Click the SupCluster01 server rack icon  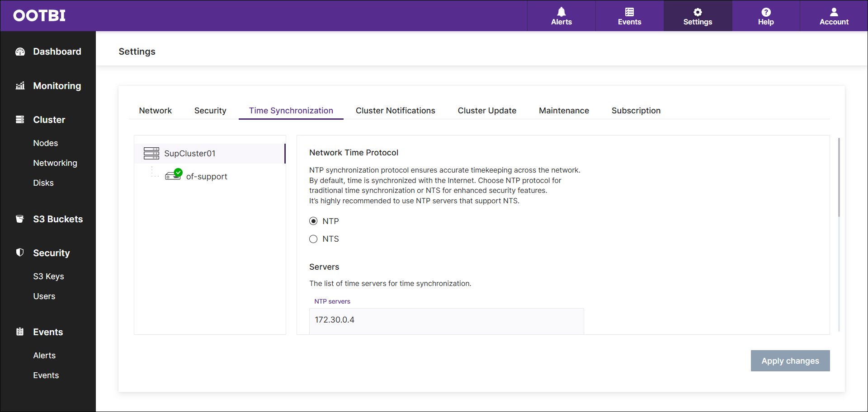pos(151,153)
